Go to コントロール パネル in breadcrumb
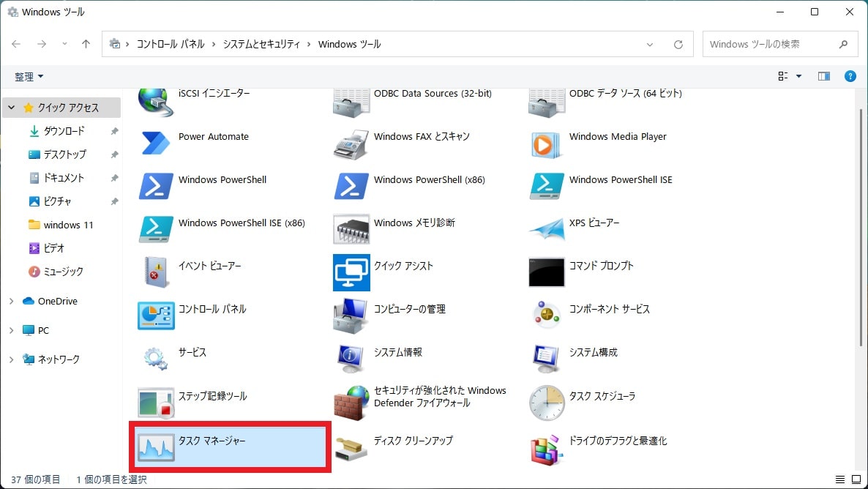Viewport: 868px width, 489px height. click(x=171, y=45)
